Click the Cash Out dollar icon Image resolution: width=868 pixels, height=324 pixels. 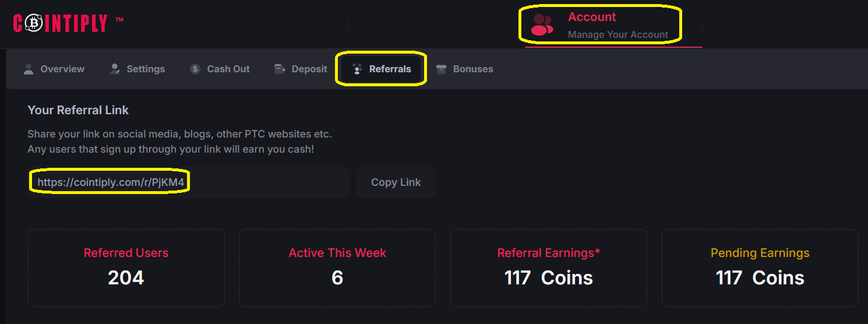pos(195,69)
